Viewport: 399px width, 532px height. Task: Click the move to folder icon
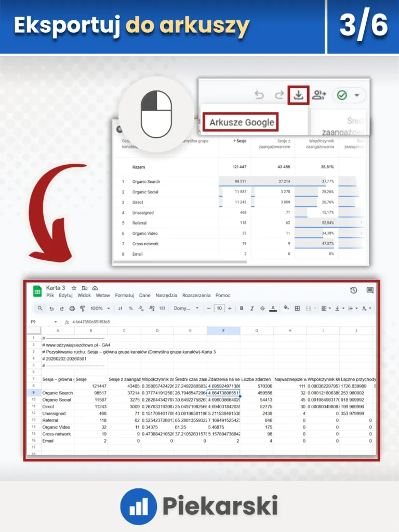[85, 288]
